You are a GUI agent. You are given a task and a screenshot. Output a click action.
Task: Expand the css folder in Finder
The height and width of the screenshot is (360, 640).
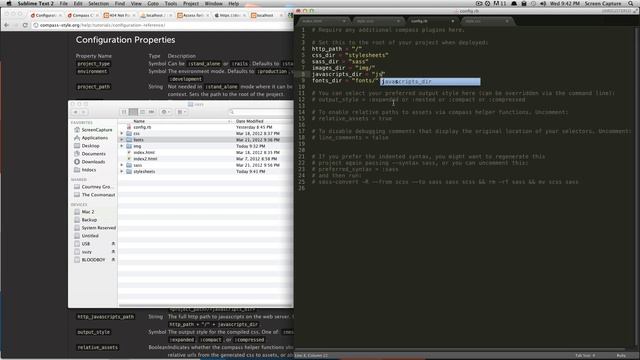122,133
